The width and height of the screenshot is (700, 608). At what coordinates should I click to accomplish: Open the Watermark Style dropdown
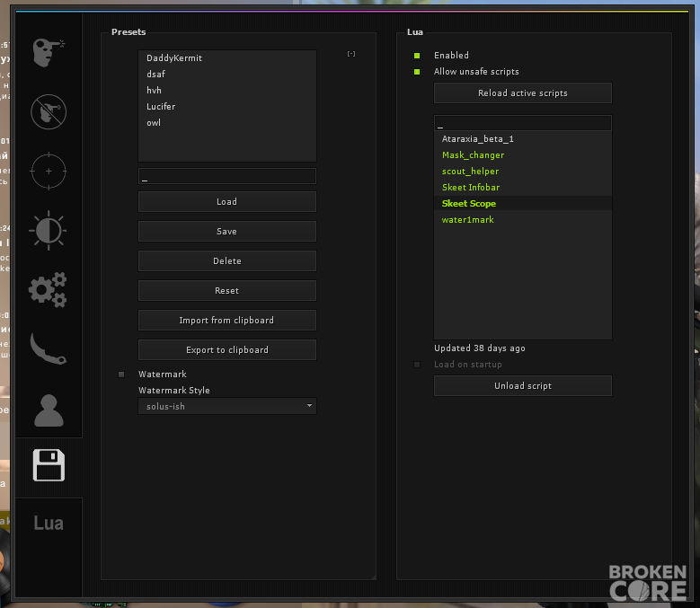point(227,406)
